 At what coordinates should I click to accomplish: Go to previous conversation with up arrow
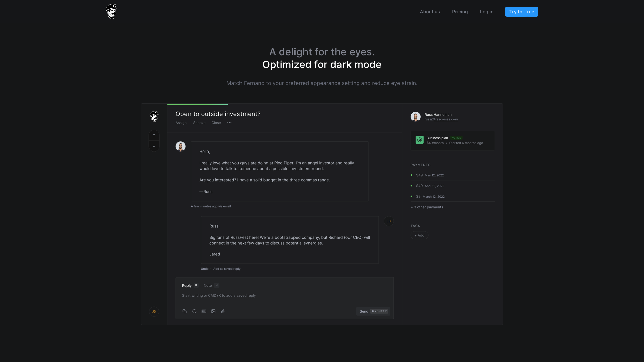[154, 135]
